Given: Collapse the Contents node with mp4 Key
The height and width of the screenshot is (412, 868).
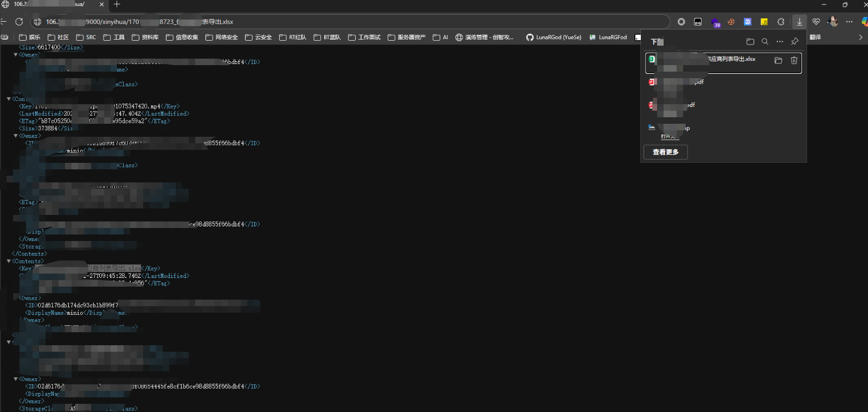Looking at the screenshot, I should tap(9, 99).
